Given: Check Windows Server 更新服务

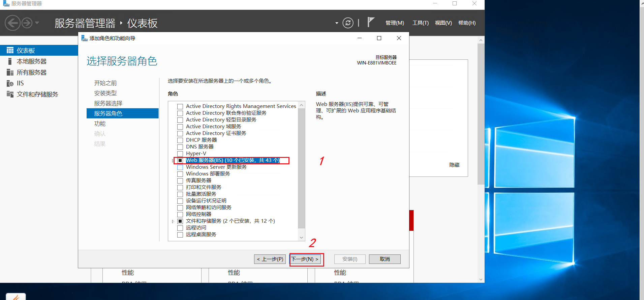Looking at the screenshot, I should (180, 167).
